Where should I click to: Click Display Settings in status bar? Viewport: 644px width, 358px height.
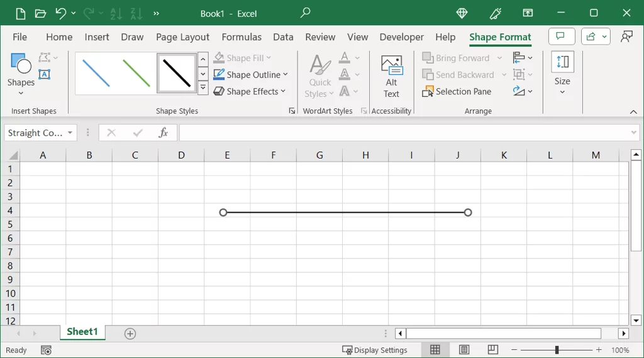(x=375, y=350)
